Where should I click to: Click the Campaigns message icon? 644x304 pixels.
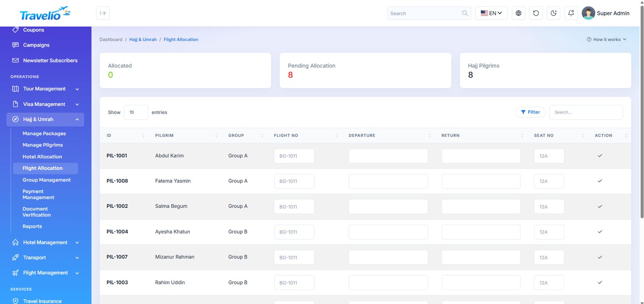pyautogui.click(x=15, y=45)
